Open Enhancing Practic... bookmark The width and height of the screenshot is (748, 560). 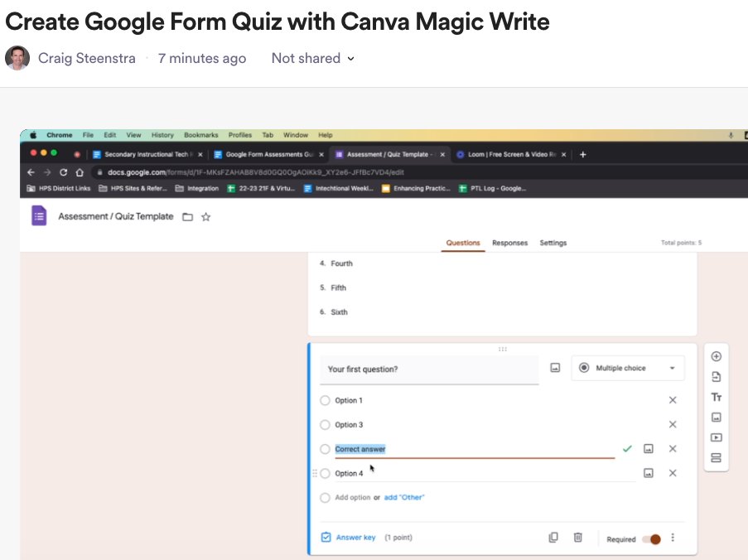tap(416, 188)
